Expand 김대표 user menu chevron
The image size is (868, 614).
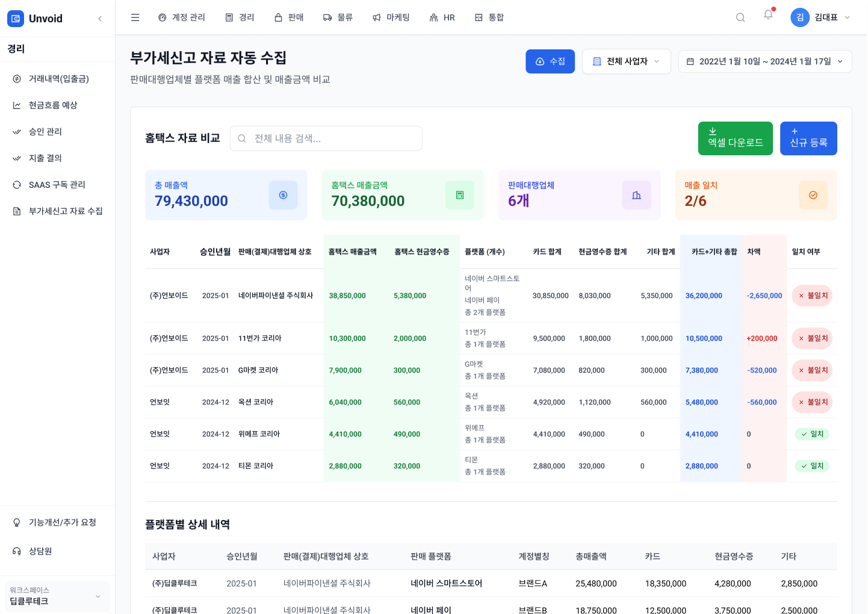point(848,17)
